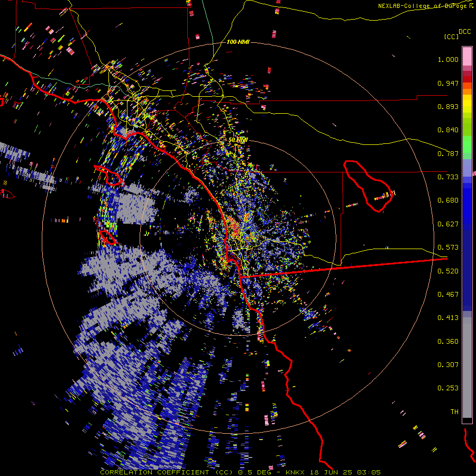Click the DCC label above the color scale
Image resolution: width=476 pixels, height=476 pixels.
pos(464,32)
